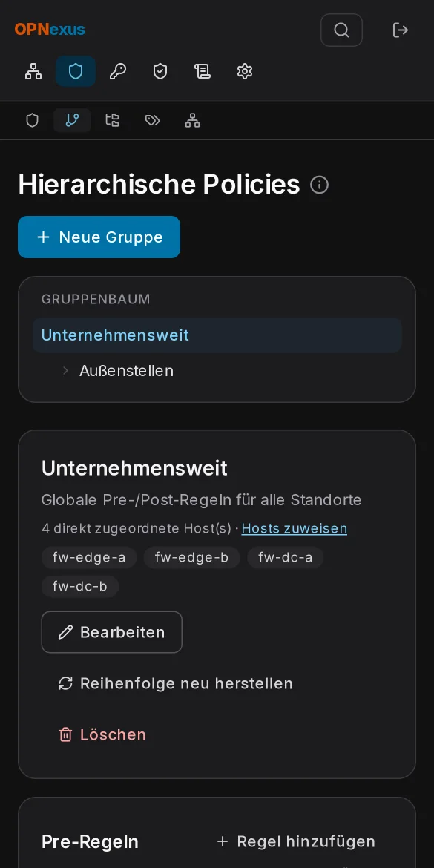
Task: Open the network topology icon in top nav
Action: click(33, 71)
